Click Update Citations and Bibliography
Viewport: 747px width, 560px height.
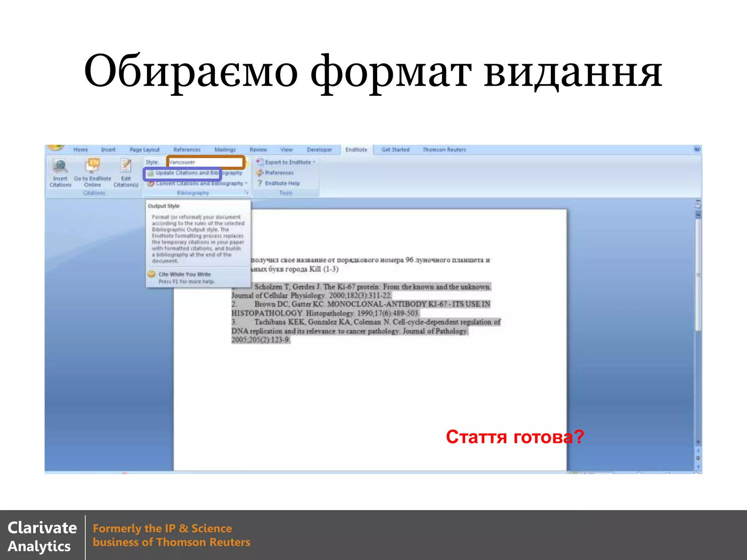tap(194, 173)
